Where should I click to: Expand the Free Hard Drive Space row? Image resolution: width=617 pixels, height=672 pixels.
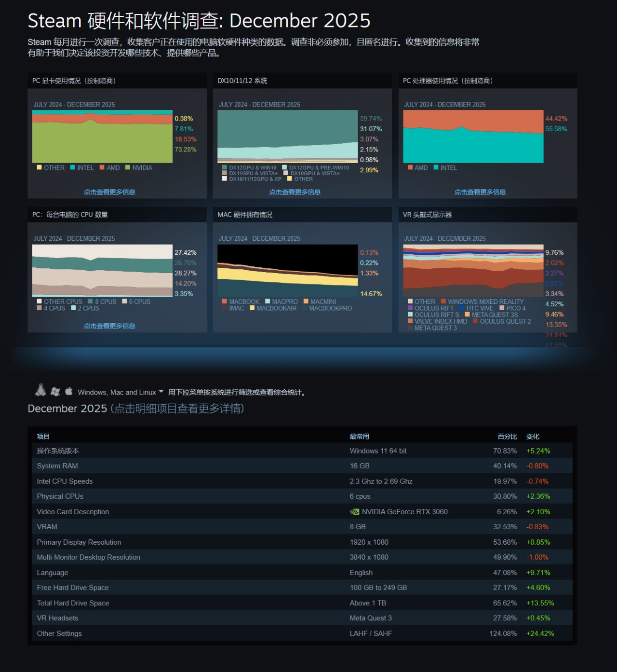(x=302, y=588)
